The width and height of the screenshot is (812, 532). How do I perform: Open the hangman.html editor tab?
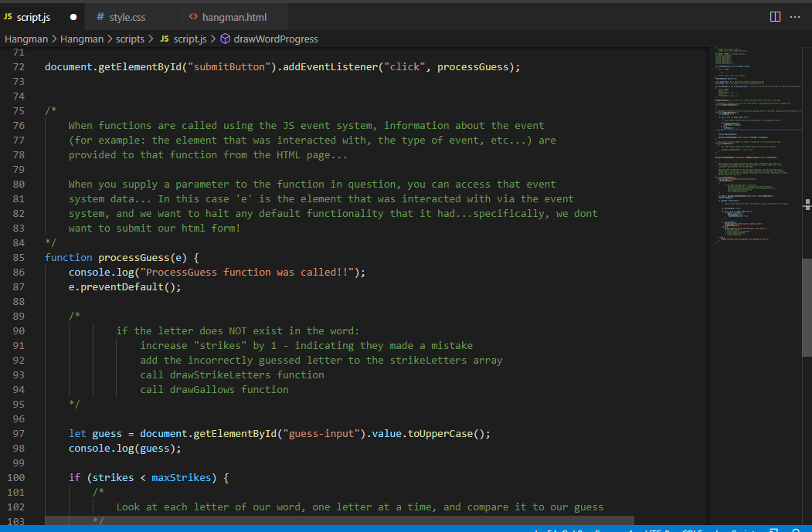pos(232,17)
